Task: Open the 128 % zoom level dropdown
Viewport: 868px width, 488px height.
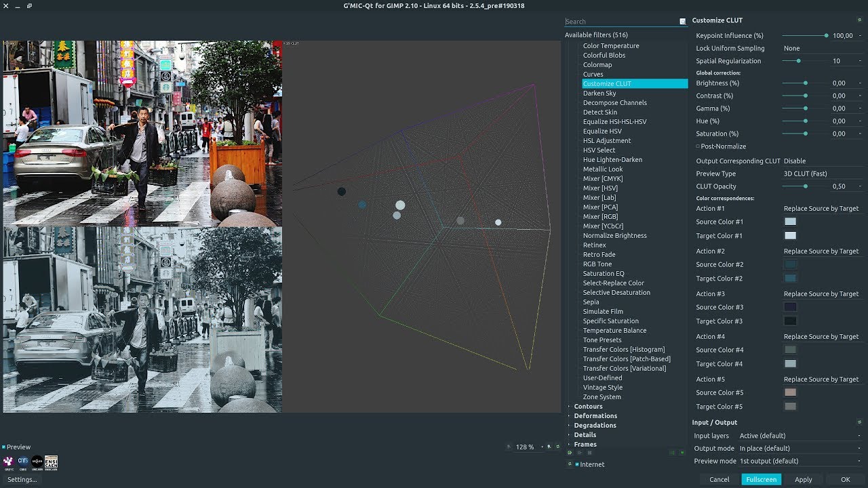Action: pyautogui.click(x=529, y=447)
